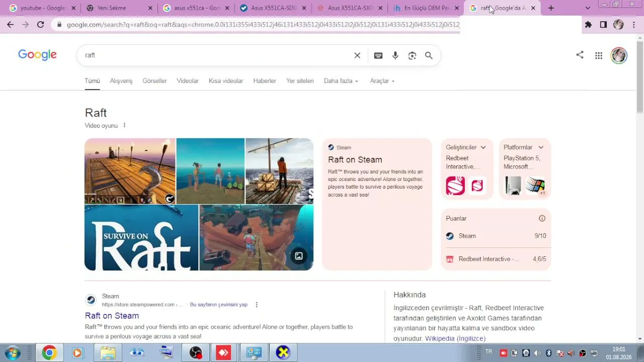Open more options next to Video oyunu

[124, 126]
